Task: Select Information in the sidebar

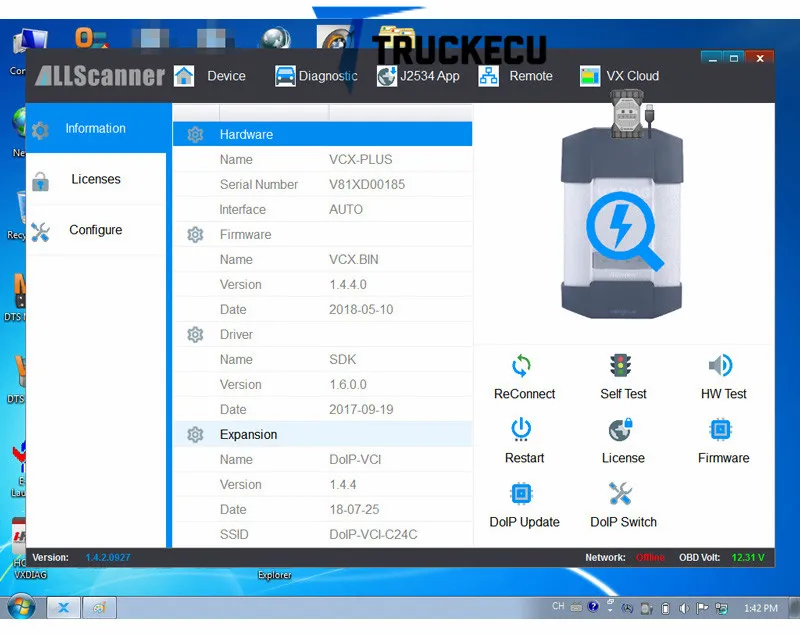Action: (x=98, y=128)
